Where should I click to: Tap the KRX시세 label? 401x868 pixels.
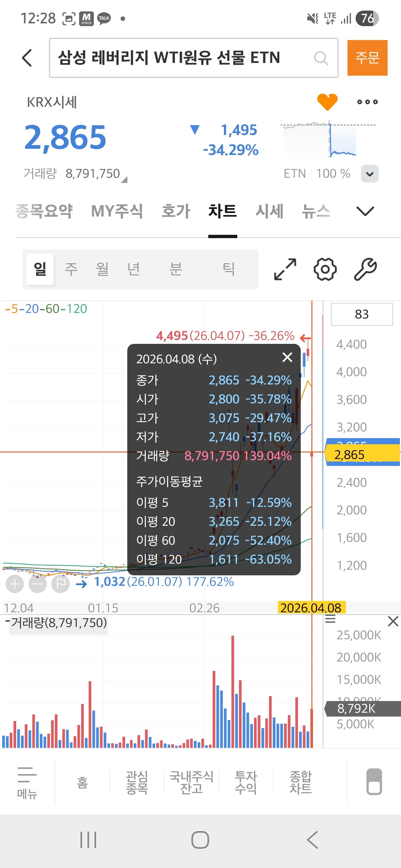click(x=52, y=102)
